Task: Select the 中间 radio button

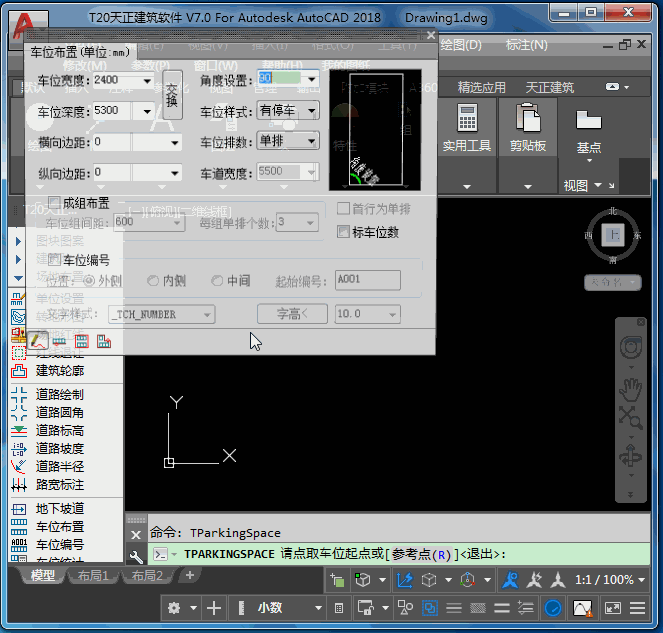Action: [x=217, y=281]
